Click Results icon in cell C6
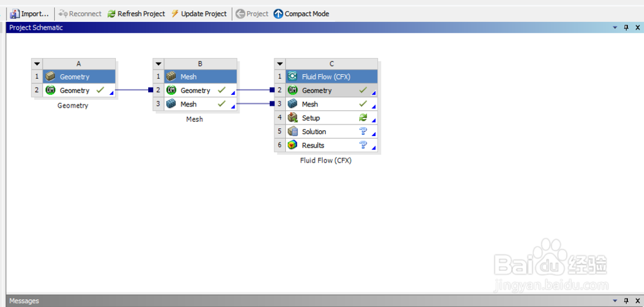The height and width of the screenshot is (307, 644). (x=292, y=145)
